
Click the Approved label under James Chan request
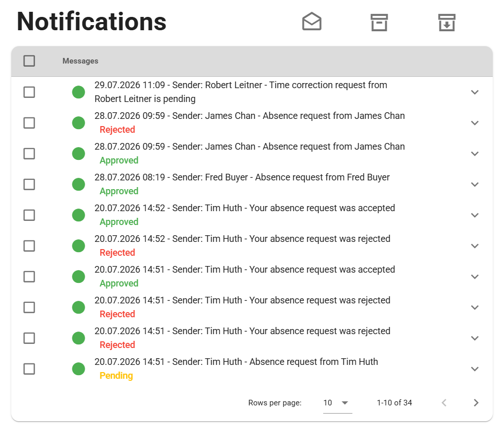tap(119, 160)
